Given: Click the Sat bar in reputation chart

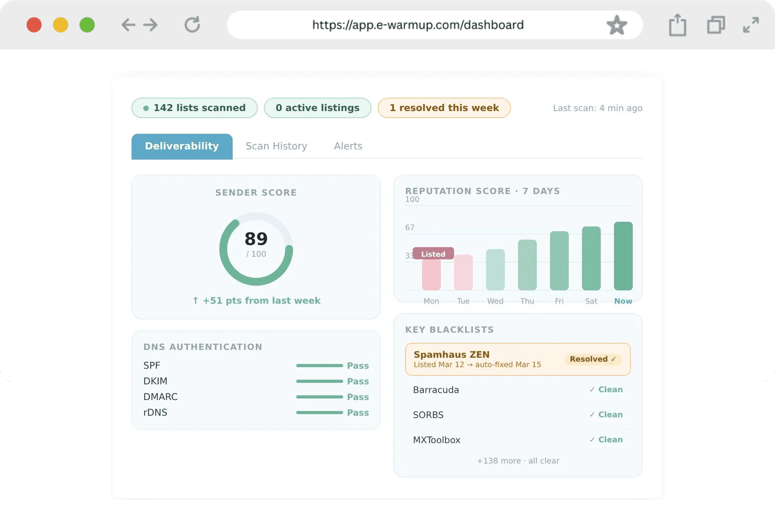Looking at the screenshot, I should click(591, 258).
